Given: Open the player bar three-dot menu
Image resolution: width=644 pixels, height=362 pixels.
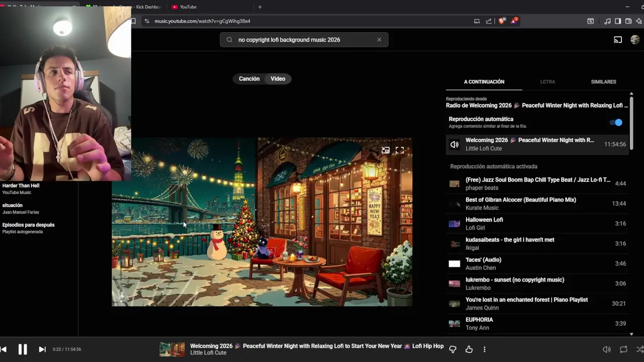Looking at the screenshot, I should click(485, 349).
